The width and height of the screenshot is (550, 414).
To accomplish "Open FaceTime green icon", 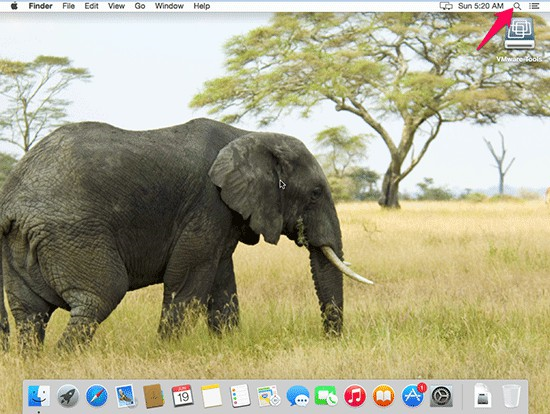I will click(326, 396).
